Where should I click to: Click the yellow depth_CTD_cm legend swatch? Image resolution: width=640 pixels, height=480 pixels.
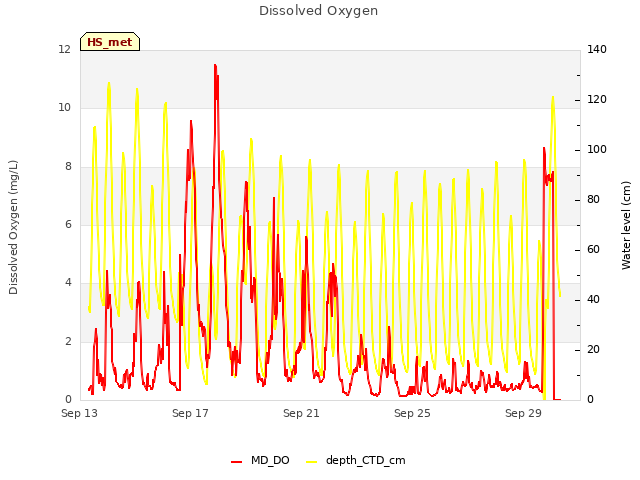(x=311, y=462)
